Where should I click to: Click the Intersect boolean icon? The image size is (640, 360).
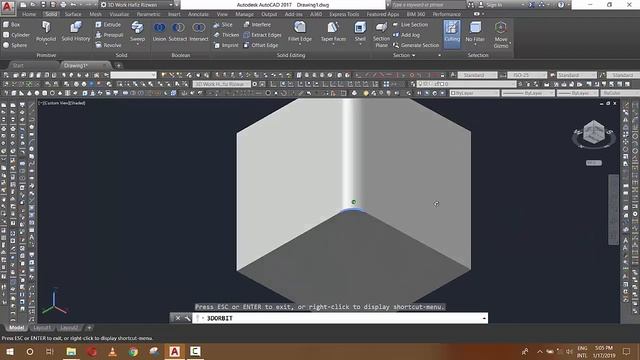199,32
